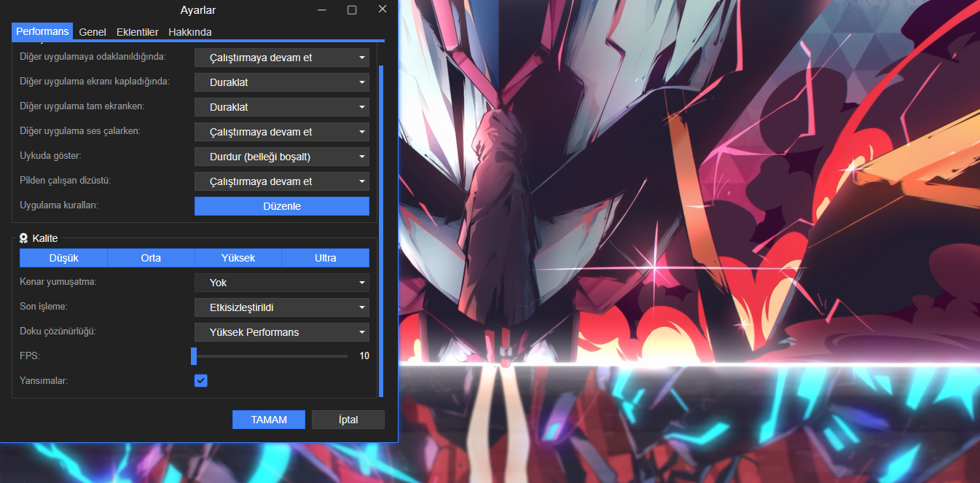Open the Eklentiler tab
Viewport: 980px width, 483px height.
[x=138, y=32]
